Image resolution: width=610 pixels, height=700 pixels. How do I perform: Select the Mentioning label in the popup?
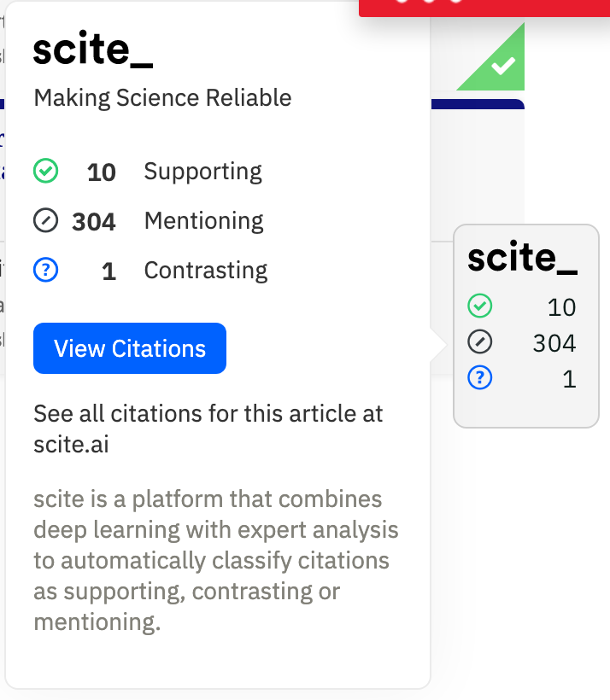pyautogui.click(x=203, y=221)
